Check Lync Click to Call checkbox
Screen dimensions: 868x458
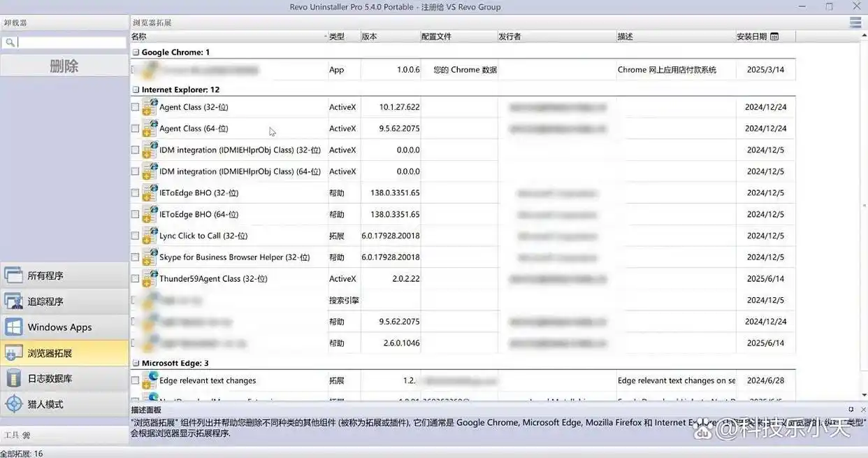pos(135,236)
